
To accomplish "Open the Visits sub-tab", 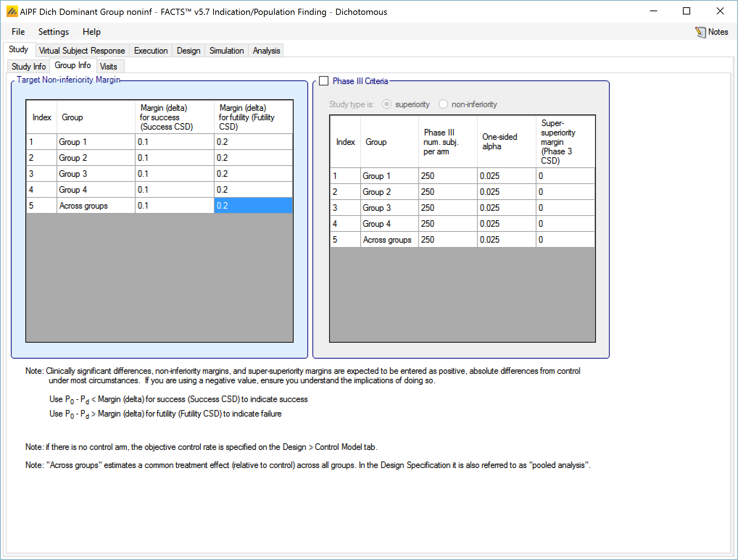I will [x=108, y=67].
